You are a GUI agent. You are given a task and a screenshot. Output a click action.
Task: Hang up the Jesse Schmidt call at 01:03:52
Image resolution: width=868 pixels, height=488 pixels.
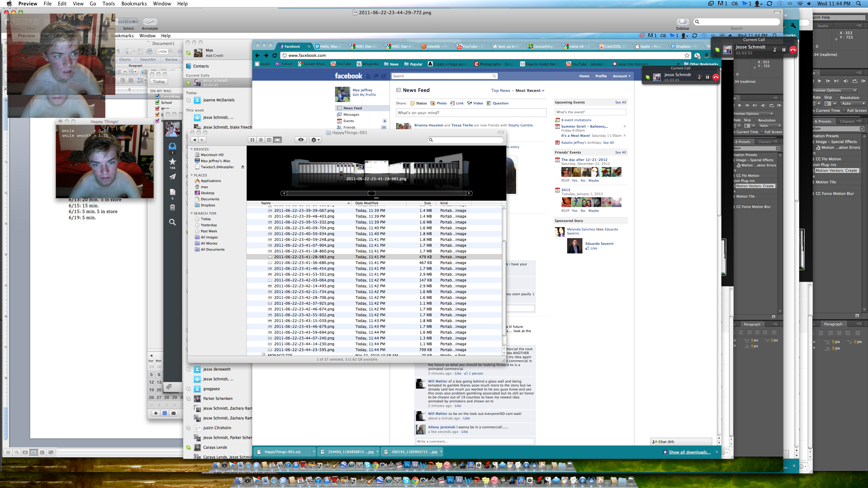[x=793, y=49]
